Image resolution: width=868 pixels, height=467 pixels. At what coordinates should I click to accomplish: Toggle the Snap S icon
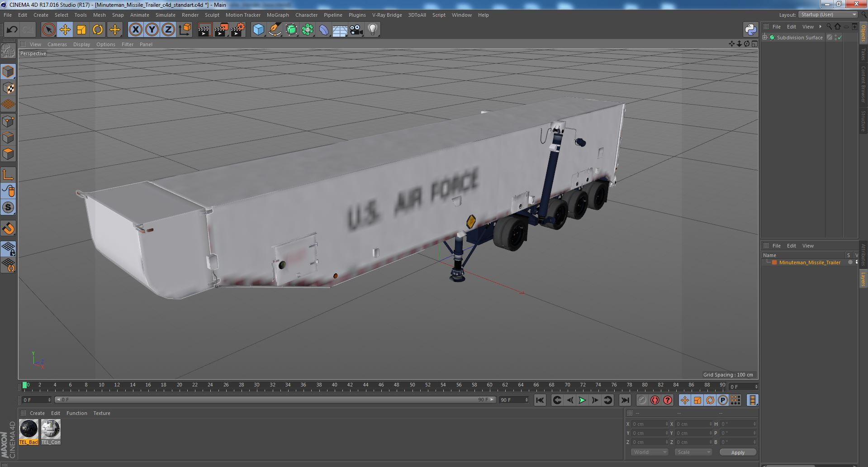[8, 207]
